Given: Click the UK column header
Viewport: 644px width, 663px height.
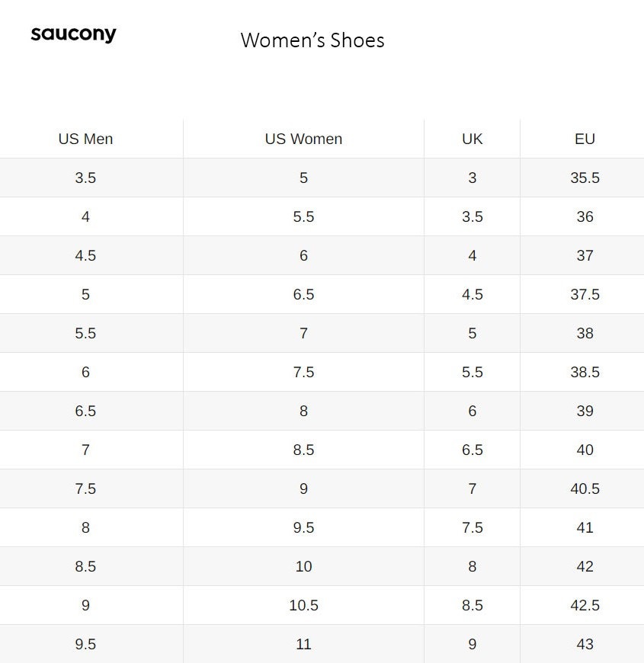Looking at the screenshot, I should coord(473,139).
